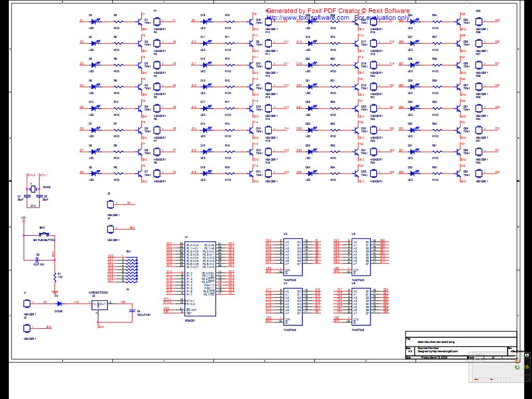Select the U5 74ACT245 buffer chip
This screenshot has width=532, height=399.
pos(361,257)
